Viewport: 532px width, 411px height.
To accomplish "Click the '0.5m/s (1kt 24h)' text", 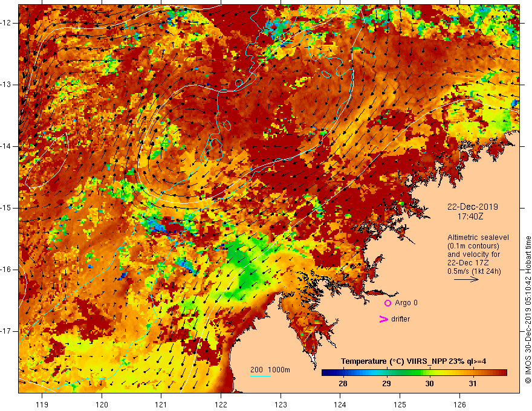I will (x=474, y=271).
